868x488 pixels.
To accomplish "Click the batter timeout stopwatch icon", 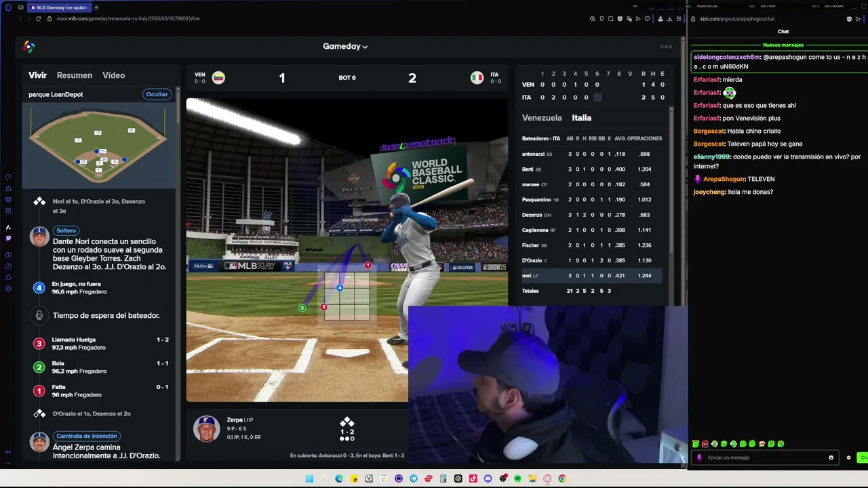I will pos(39,315).
